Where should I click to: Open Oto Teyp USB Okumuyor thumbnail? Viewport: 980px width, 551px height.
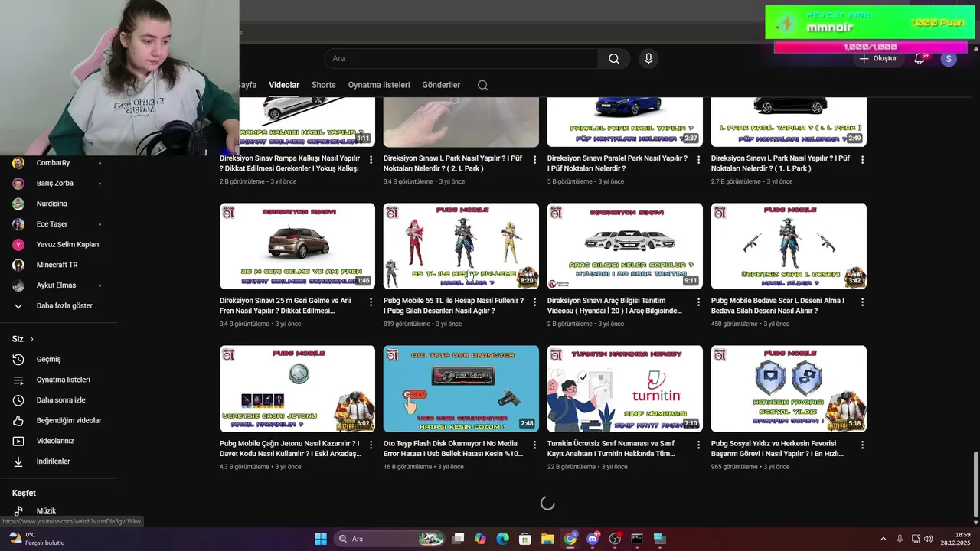click(x=461, y=388)
